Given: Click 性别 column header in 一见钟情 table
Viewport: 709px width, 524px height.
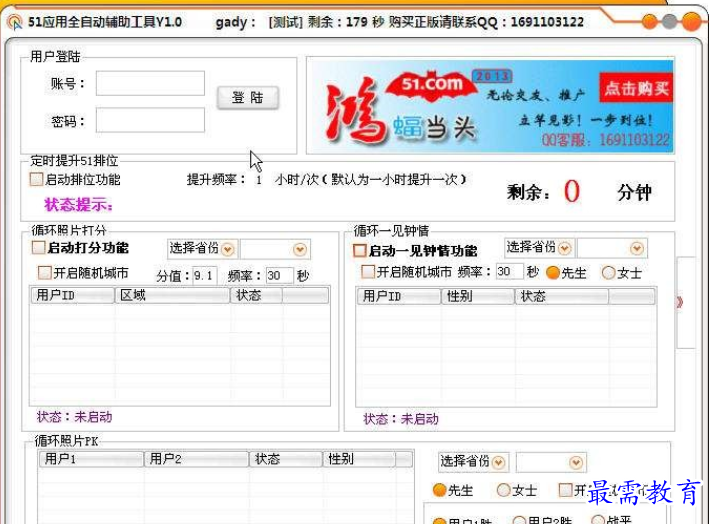Looking at the screenshot, I should 478,297.
